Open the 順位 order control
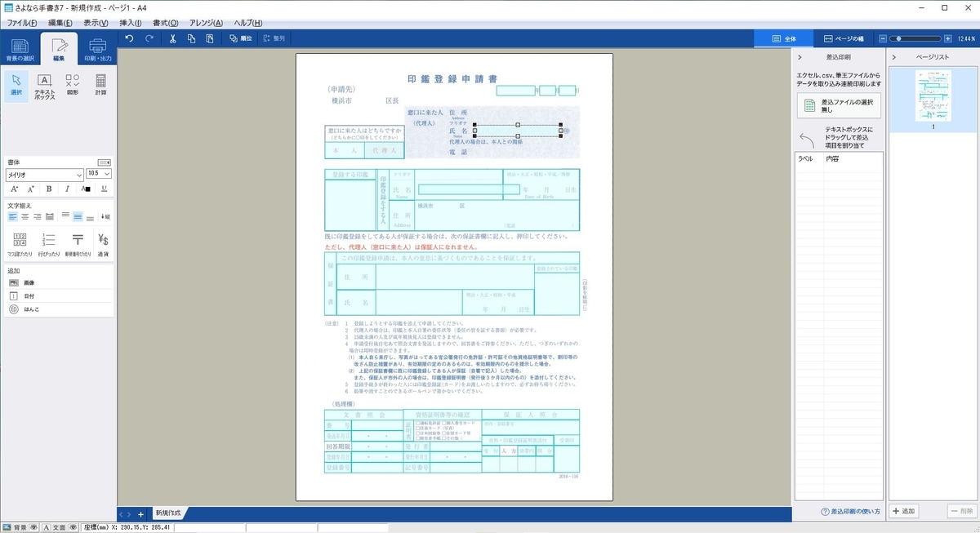 click(243, 38)
